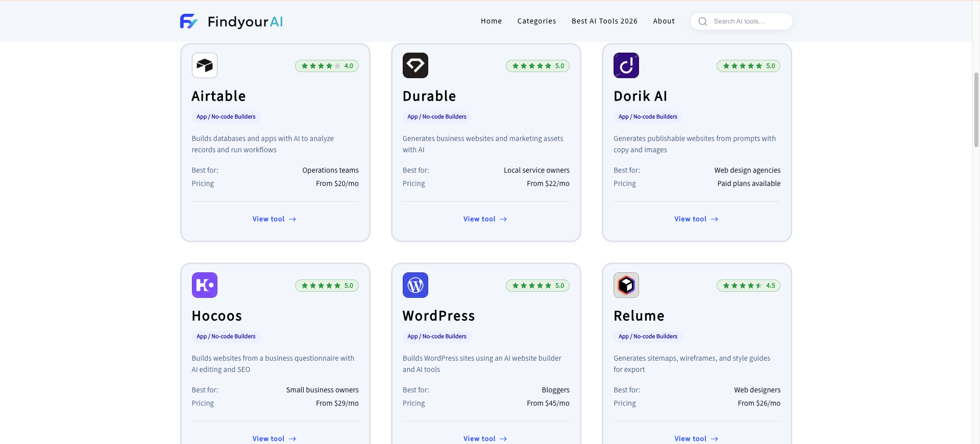Click the Search AI tools field
The width and height of the screenshot is (980, 444).
pos(742,21)
